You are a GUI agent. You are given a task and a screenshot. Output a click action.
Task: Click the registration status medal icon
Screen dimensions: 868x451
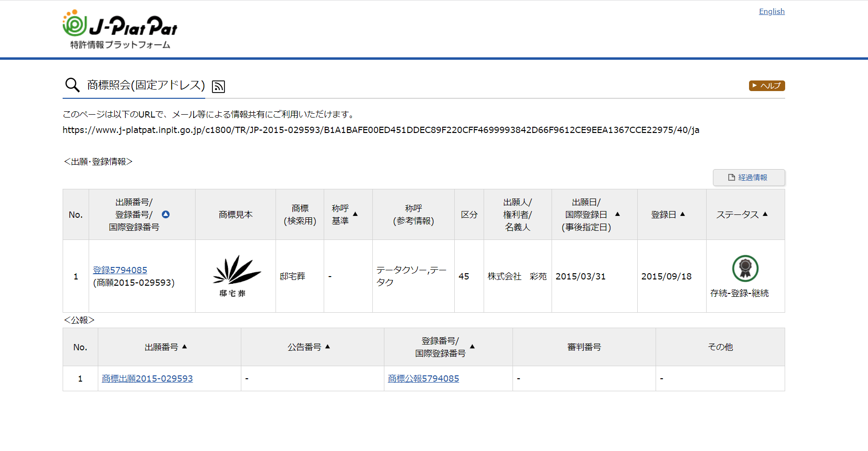coord(745,268)
